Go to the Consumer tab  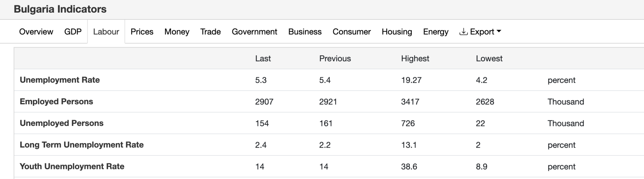[352, 32]
